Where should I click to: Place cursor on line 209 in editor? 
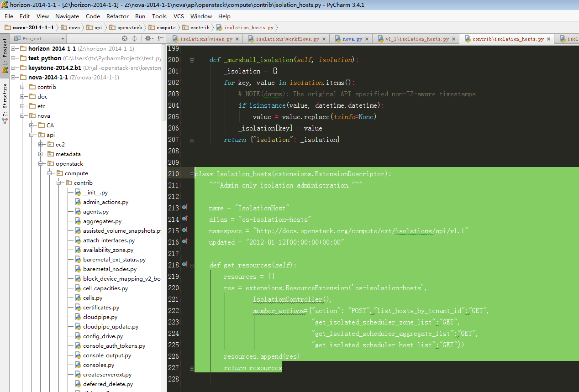point(387,162)
